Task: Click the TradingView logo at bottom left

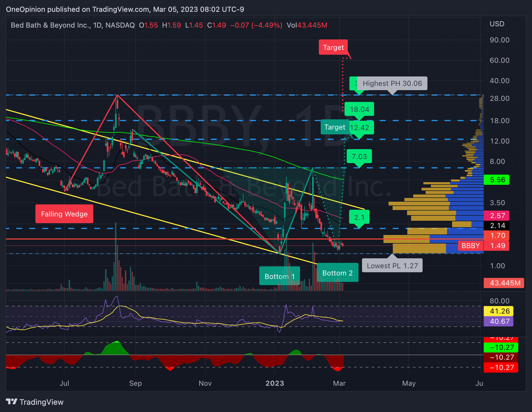Action: tap(35, 402)
